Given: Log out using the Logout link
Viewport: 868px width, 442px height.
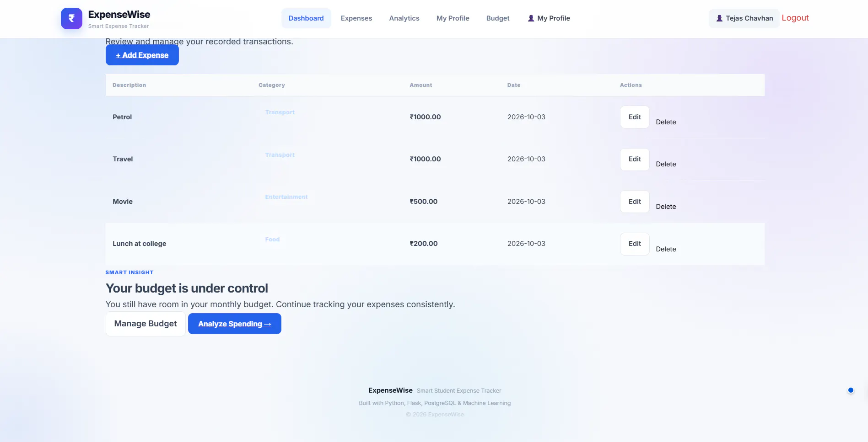Looking at the screenshot, I should click(x=795, y=18).
